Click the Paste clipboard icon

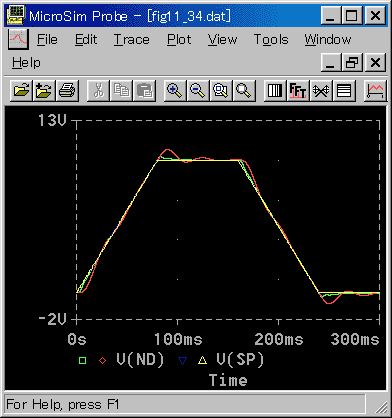coord(144,90)
